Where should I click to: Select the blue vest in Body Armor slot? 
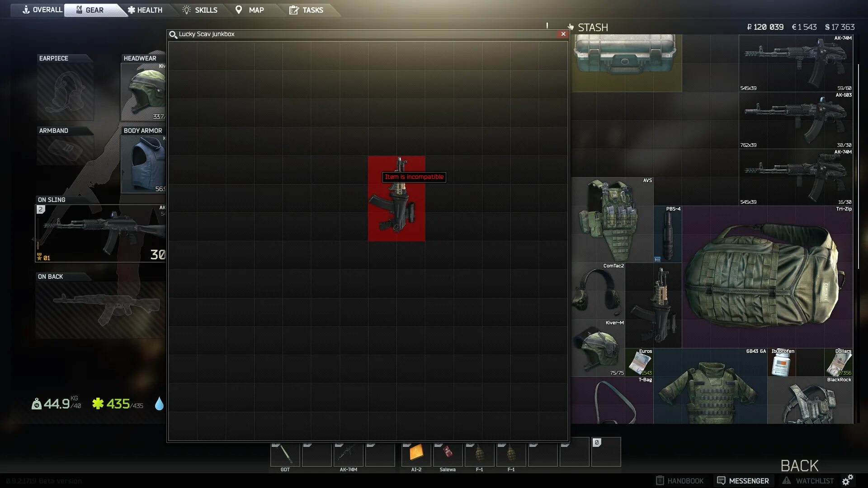point(143,164)
